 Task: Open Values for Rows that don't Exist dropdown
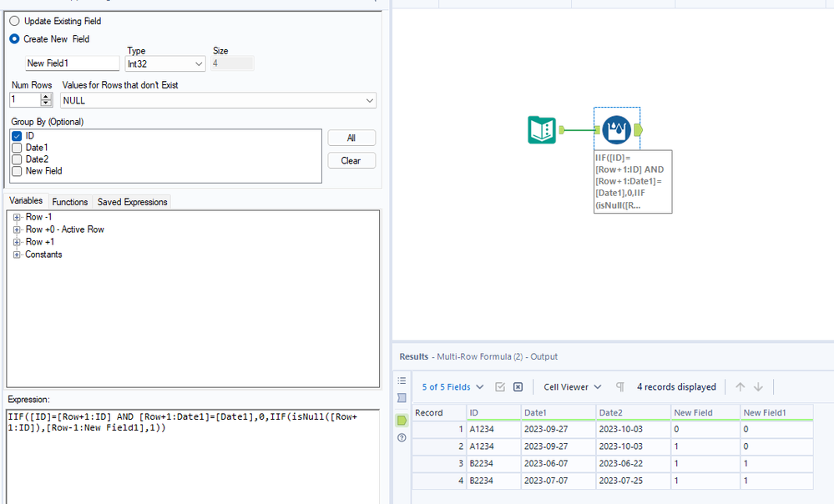(218, 100)
